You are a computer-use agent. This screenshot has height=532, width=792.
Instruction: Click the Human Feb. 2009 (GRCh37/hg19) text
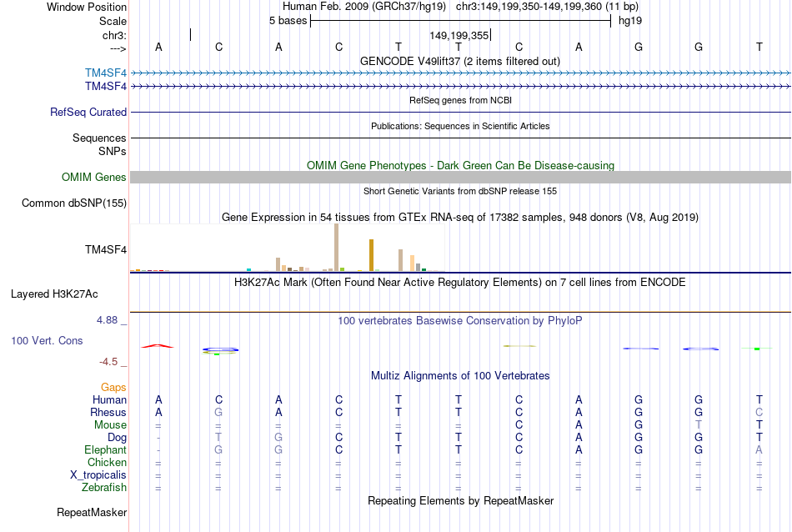pos(364,7)
